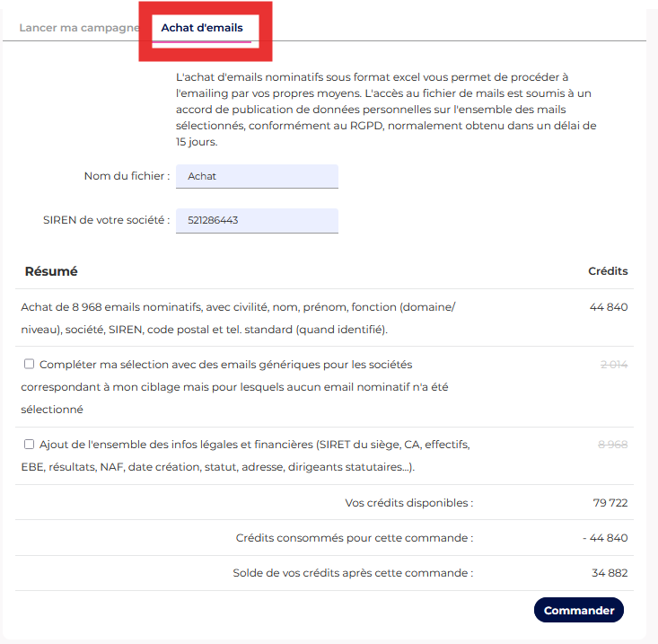Click the consumed credits value - 44 840
The image size is (658, 644).
605,538
